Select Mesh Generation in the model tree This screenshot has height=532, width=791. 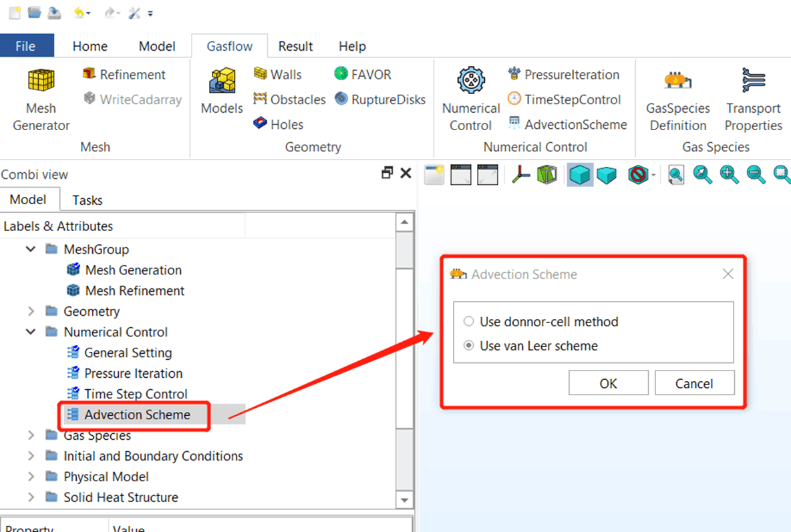click(x=124, y=270)
